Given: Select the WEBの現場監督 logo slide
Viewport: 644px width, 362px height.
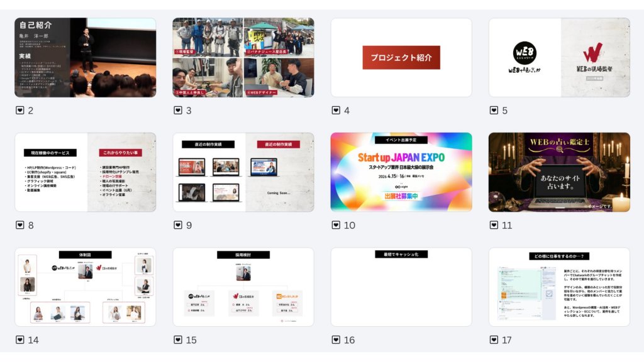Looking at the screenshot, I should (559, 57).
